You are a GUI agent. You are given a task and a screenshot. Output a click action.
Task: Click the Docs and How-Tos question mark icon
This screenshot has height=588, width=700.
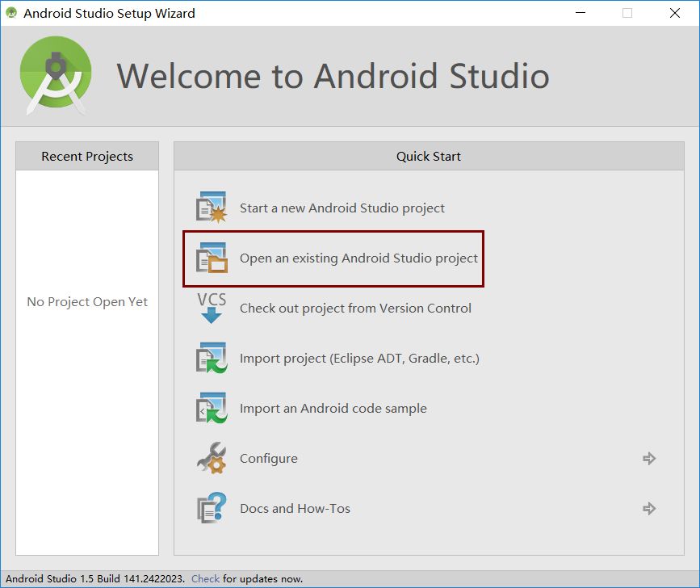[x=212, y=508]
